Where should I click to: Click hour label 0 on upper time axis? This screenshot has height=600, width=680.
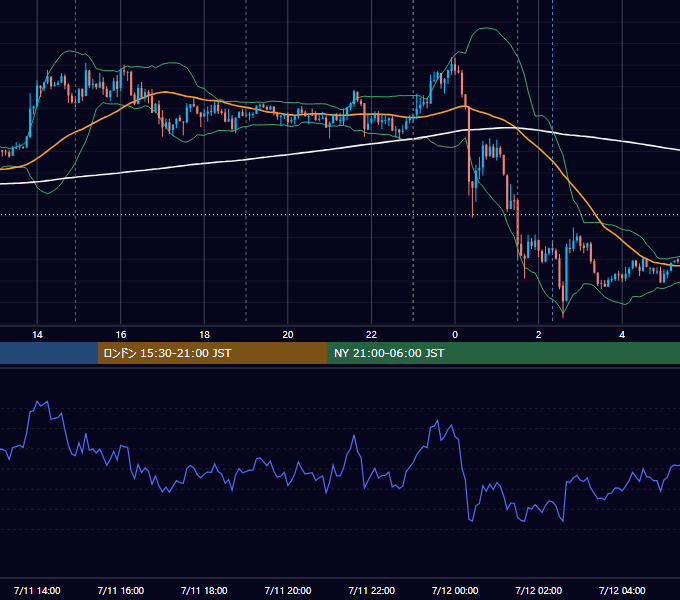click(x=455, y=335)
